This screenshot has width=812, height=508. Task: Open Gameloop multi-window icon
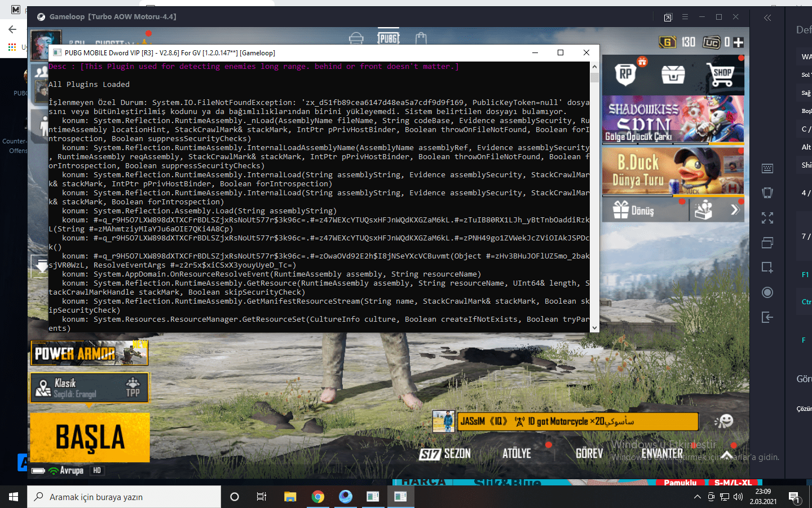point(767,243)
